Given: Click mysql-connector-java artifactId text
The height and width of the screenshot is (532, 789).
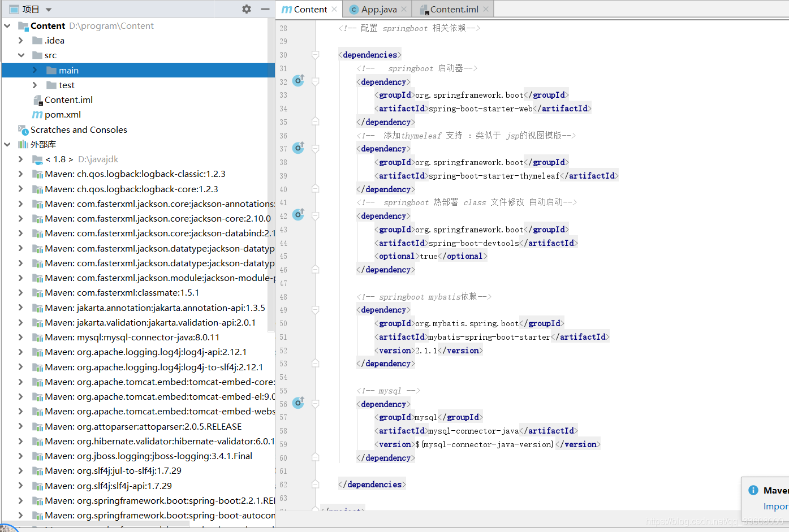Looking at the screenshot, I should (473, 431).
